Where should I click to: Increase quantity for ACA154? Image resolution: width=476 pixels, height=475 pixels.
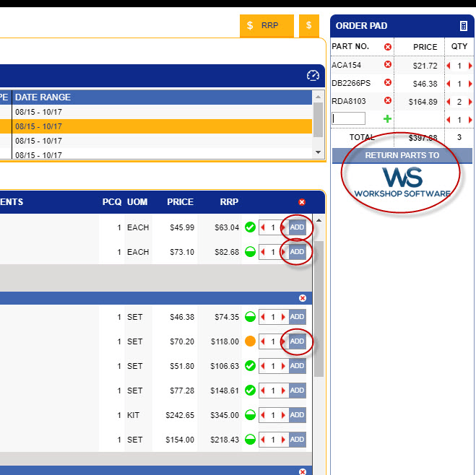tap(470, 66)
